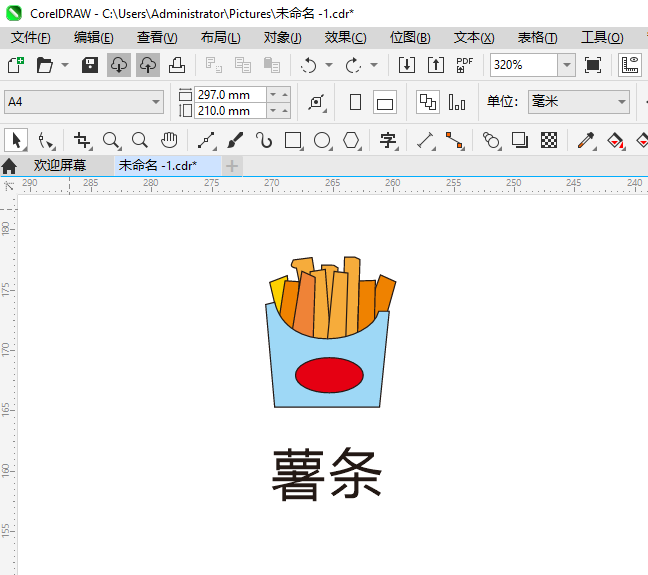Click the red ellipse on fries box
Viewport: 648px width, 575px height.
[x=329, y=375]
